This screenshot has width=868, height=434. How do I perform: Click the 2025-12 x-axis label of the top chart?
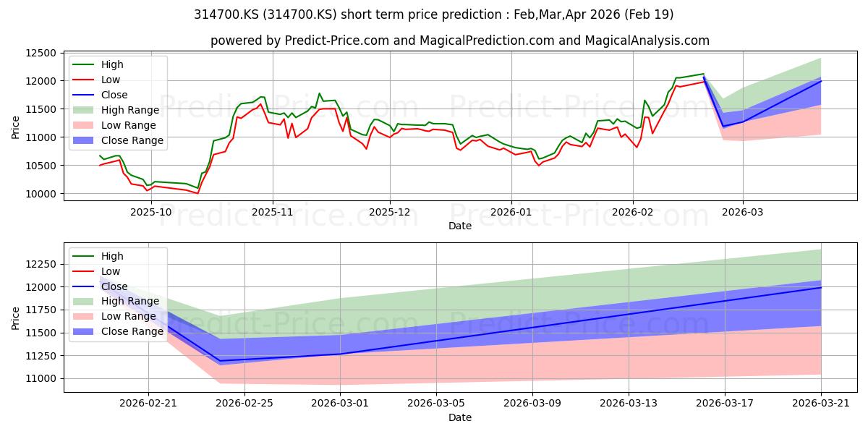click(390, 212)
